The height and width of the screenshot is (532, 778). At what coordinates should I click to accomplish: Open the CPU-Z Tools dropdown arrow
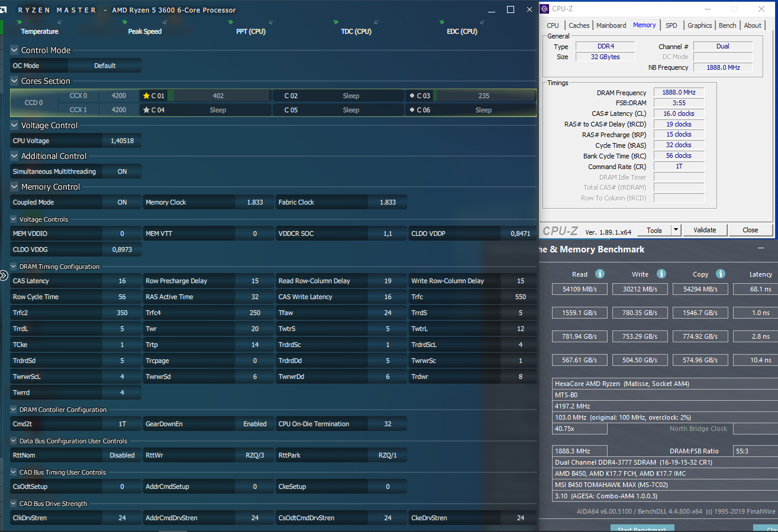[676, 230]
